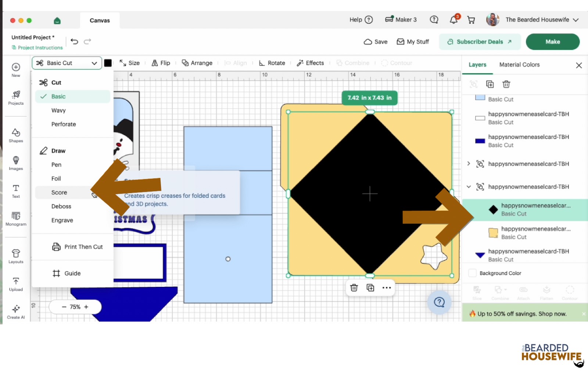Click the undo arrow icon
This screenshot has height=374, width=588.
point(75,42)
